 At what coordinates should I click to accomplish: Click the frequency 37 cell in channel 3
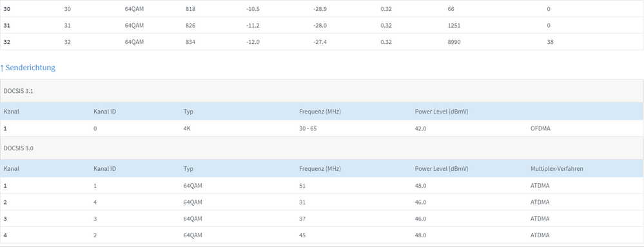tap(303, 219)
